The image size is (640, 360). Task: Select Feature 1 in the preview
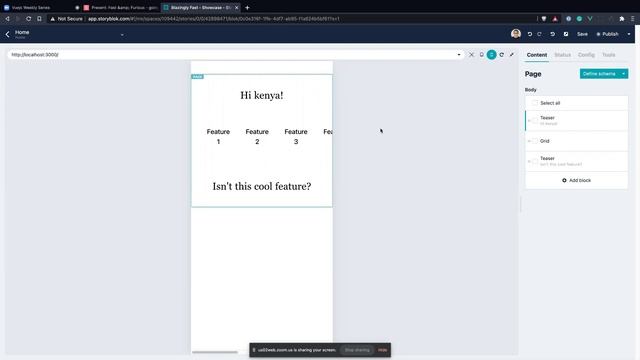click(x=218, y=137)
